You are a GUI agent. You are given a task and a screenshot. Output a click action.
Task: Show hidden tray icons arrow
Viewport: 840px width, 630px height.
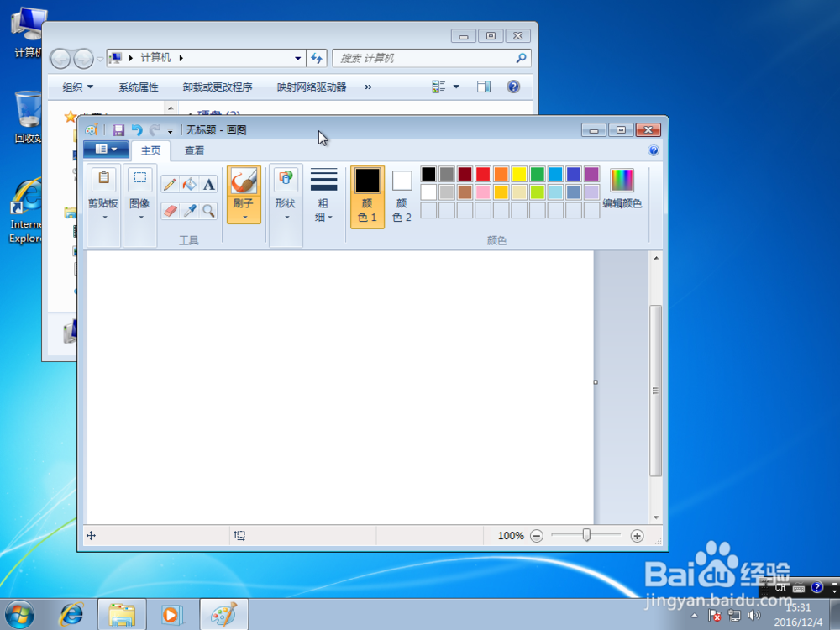[x=695, y=616]
